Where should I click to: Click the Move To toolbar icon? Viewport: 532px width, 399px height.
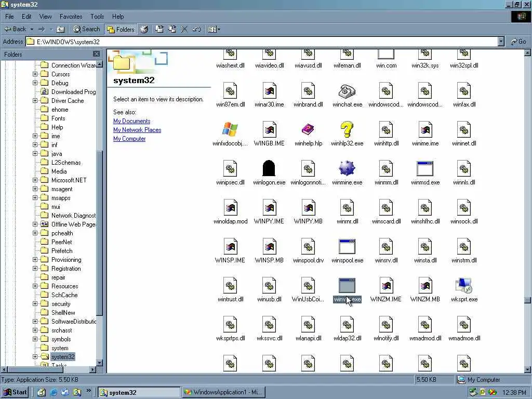159,30
